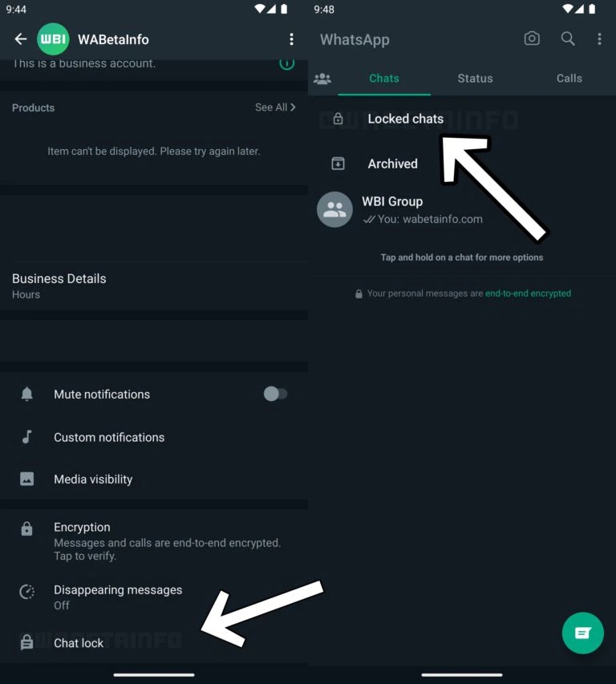Switch to the Status tab

pos(475,79)
